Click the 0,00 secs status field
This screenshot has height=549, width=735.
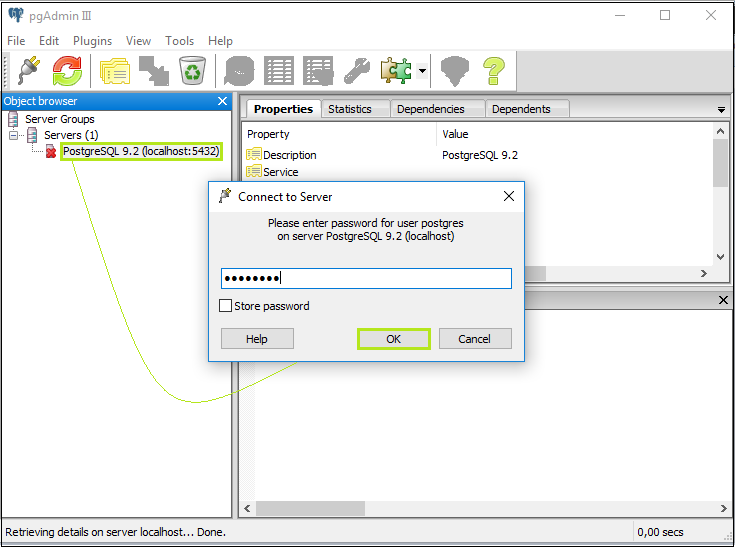(660, 532)
